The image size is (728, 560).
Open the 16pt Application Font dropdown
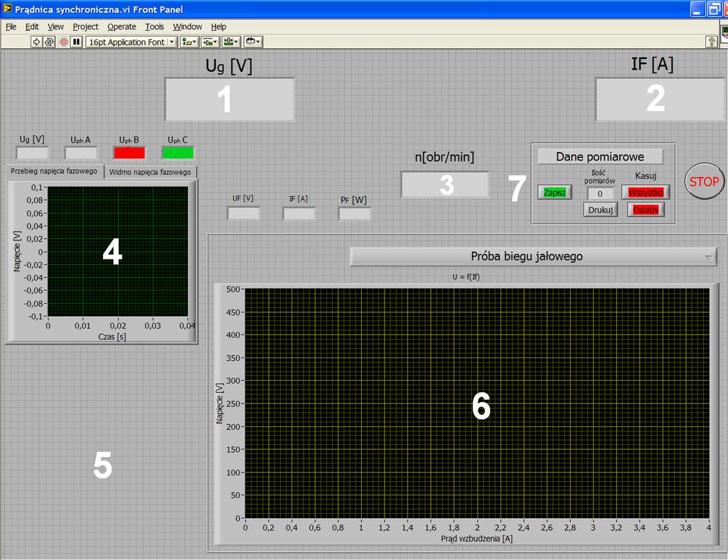132,42
